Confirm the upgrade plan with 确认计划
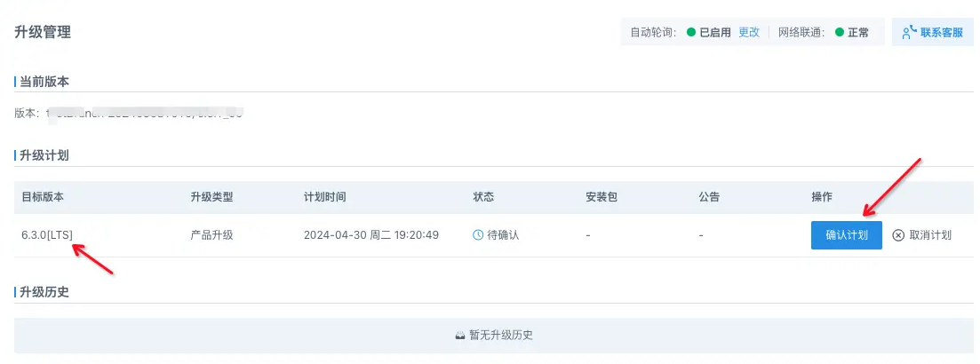This screenshot has width=980, height=364. 846,235
